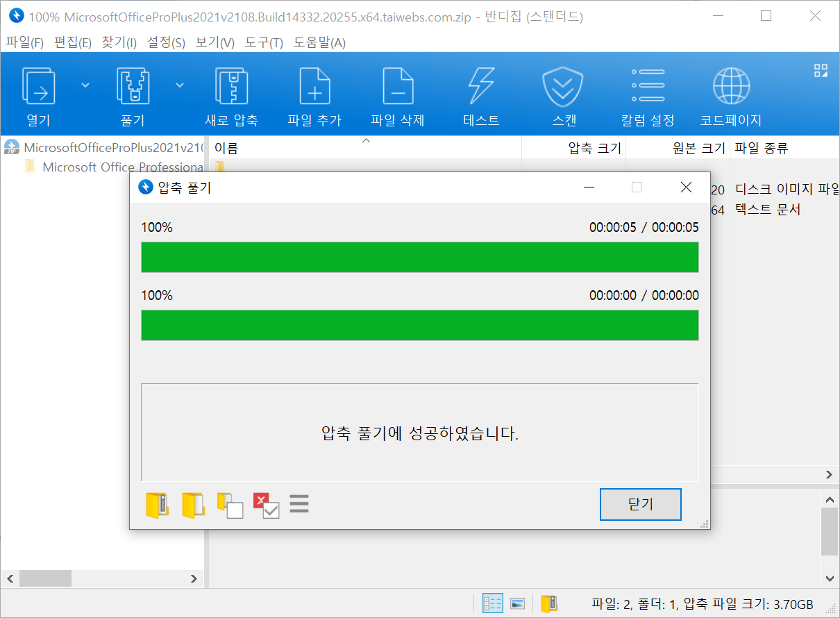
Task: Open dropdown arrow next to 풀기
Action: 180,85
